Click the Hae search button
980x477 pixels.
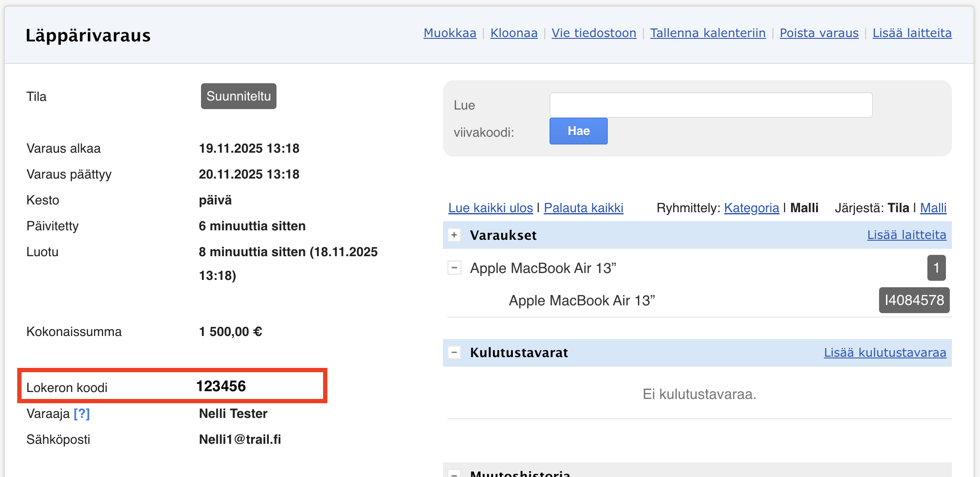coord(578,131)
